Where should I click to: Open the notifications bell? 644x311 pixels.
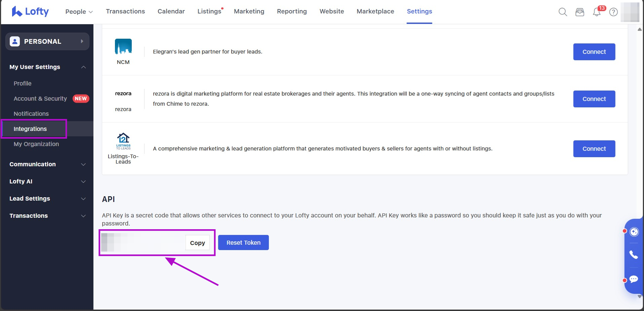pos(597,12)
